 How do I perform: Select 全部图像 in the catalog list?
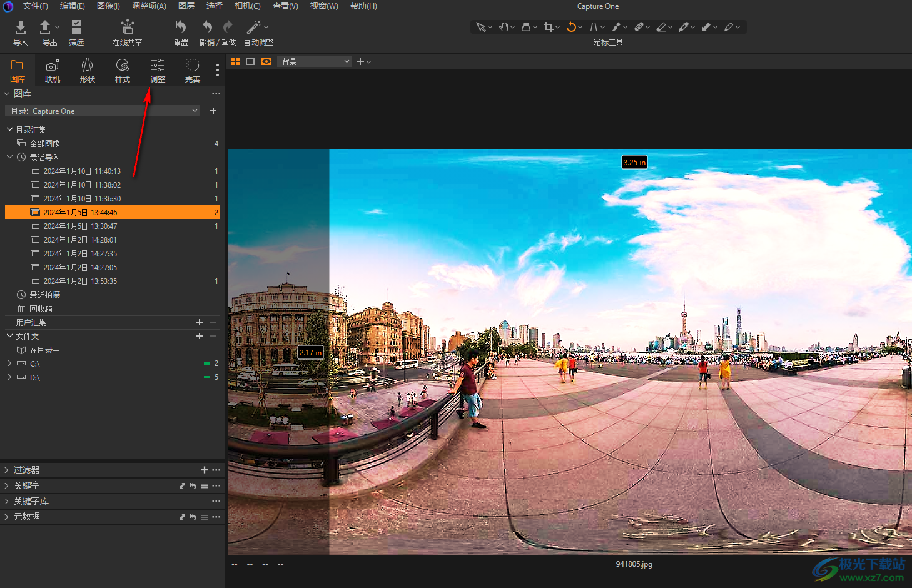point(44,143)
